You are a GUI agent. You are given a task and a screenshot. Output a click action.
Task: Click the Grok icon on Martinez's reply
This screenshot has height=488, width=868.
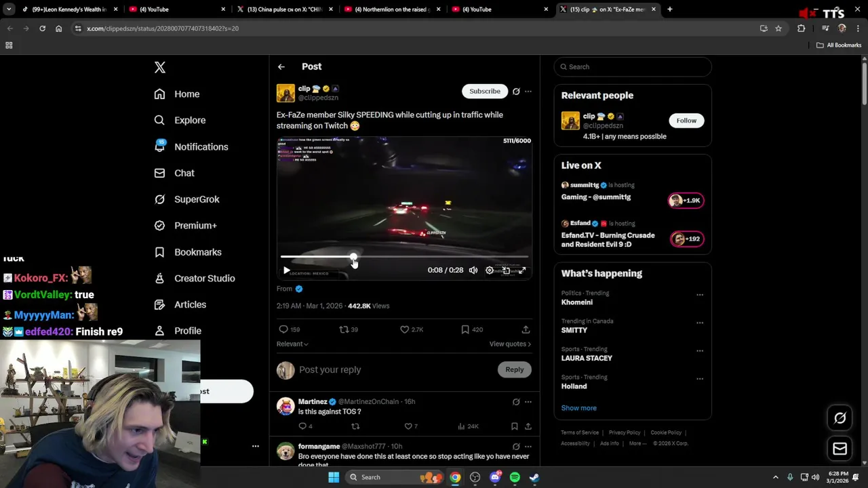516,402
